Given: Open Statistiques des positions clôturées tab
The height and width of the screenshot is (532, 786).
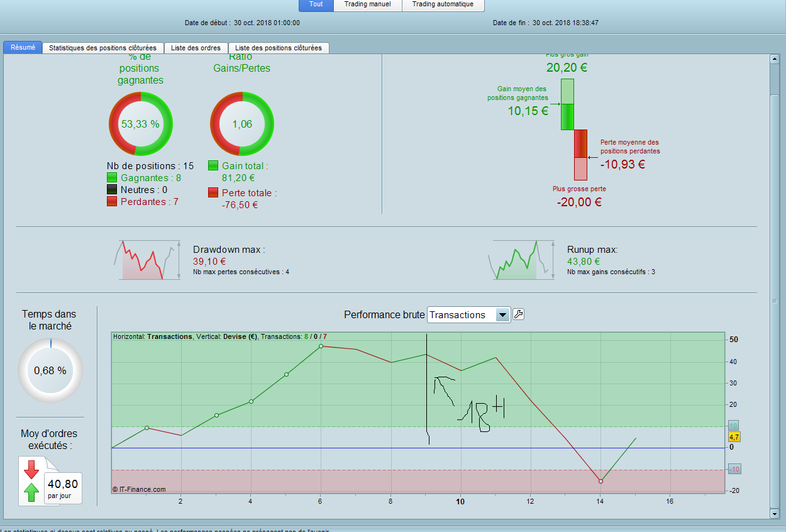Looking at the screenshot, I should [x=103, y=48].
